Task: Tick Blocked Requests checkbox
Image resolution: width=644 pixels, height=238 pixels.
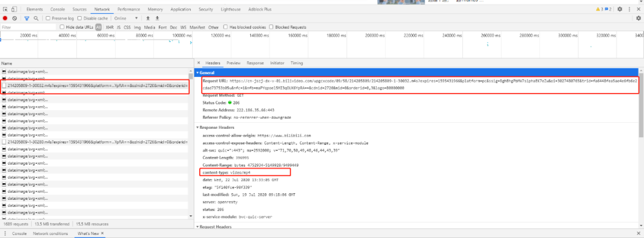Action: click(271, 27)
